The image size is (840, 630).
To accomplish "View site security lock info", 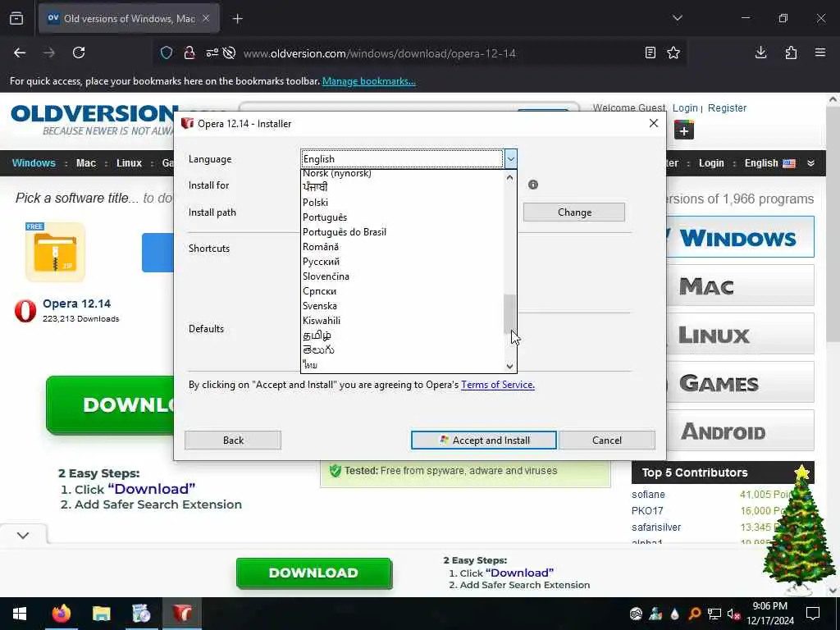I will (189, 53).
